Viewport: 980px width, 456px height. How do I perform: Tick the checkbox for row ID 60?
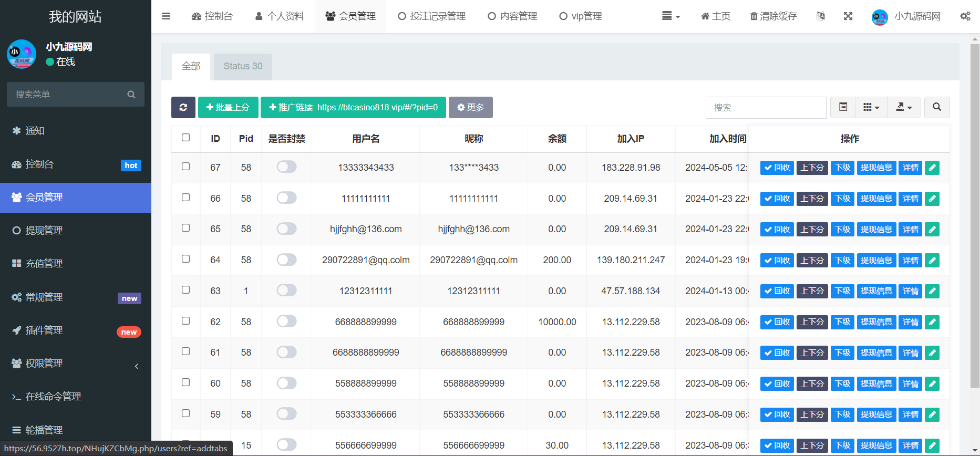click(x=185, y=382)
